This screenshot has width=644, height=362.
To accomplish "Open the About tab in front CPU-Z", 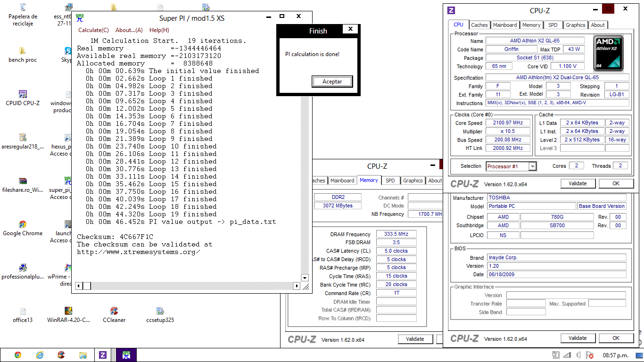I will point(598,25).
